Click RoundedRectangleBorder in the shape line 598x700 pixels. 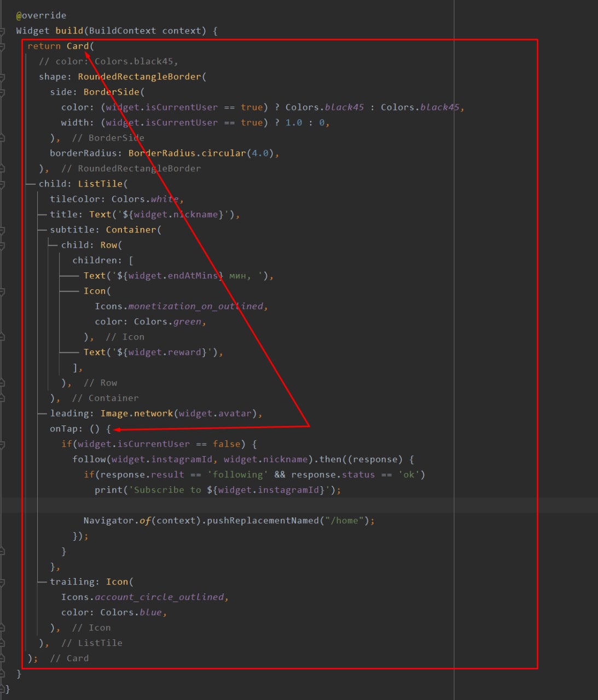pos(140,77)
